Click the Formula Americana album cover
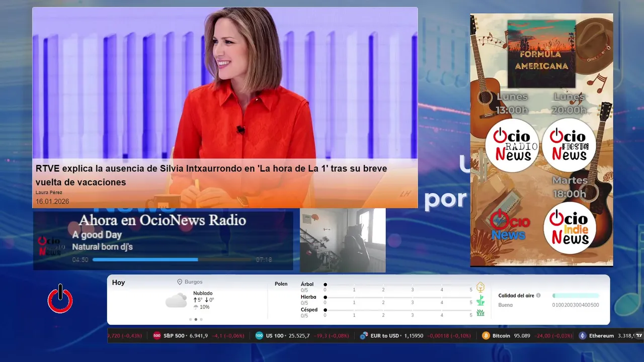Image resolution: width=644 pixels, height=362 pixels. (541, 54)
